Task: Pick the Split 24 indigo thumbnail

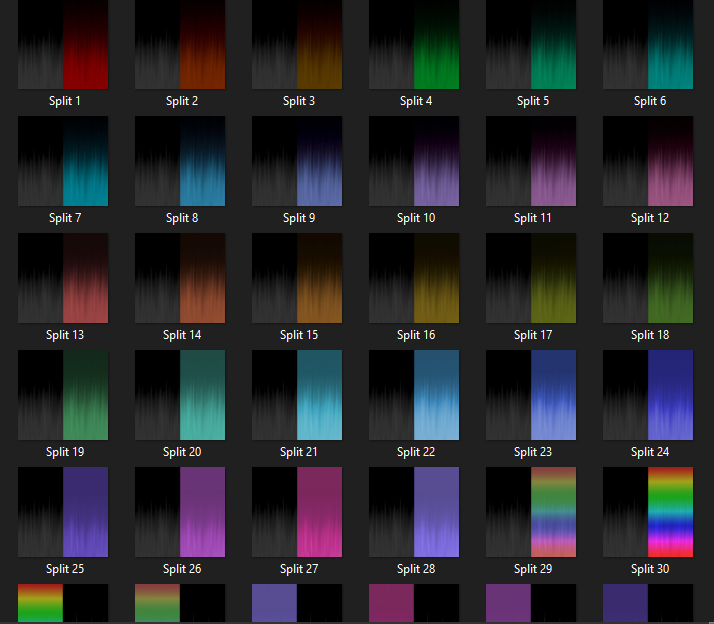Action: (x=648, y=395)
